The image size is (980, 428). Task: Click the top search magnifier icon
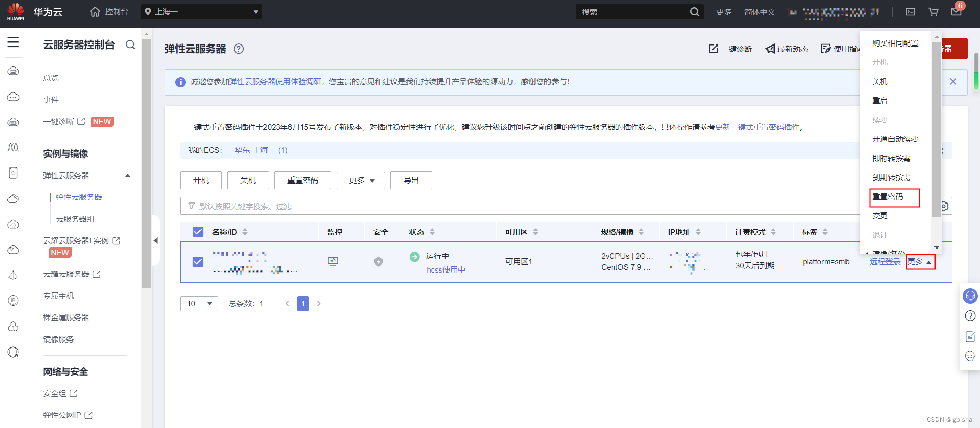click(x=694, y=12)
